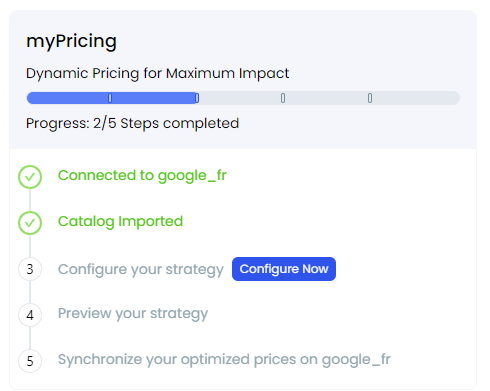Open the Connected to google_fr step
The image size is (490, 391).
tap(142, 175)
